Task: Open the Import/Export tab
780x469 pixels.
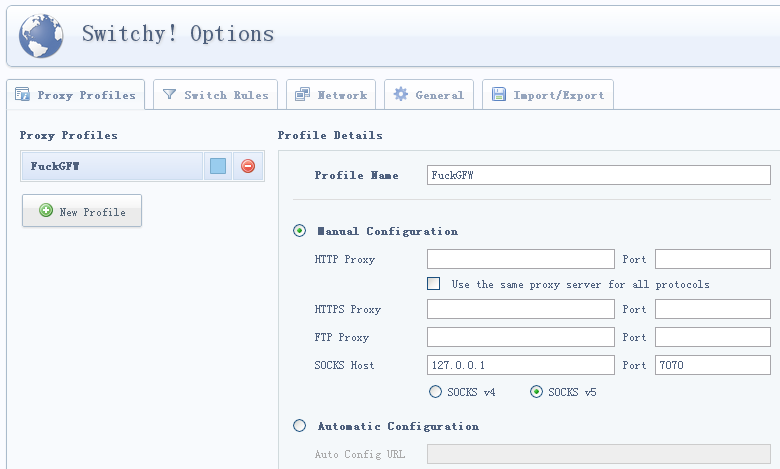Action: point(548,94)
